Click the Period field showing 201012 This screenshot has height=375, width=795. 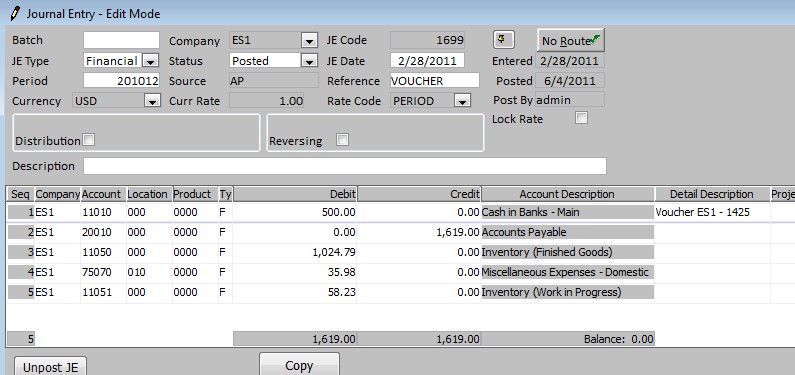tap(121, 81)
